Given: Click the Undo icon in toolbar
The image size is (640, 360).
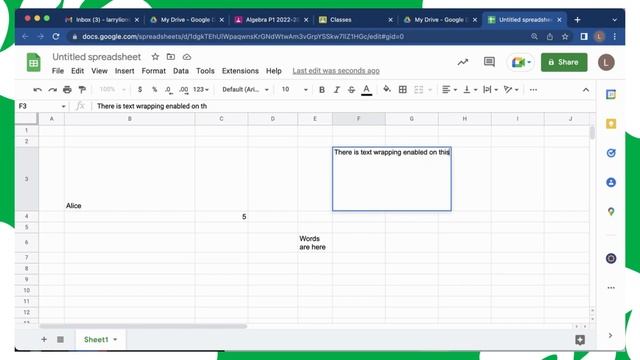Looking at the screenshot, I should (x=38, y=89).
